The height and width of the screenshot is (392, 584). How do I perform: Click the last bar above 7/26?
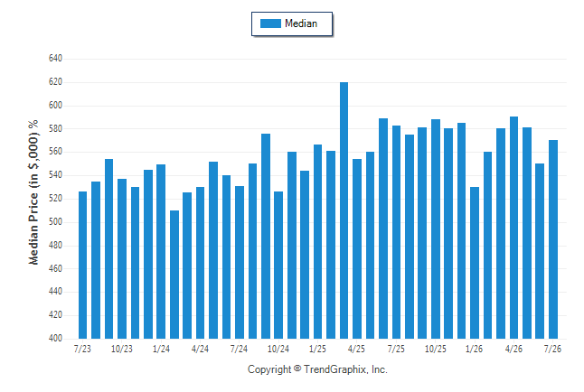pos(553,239)
